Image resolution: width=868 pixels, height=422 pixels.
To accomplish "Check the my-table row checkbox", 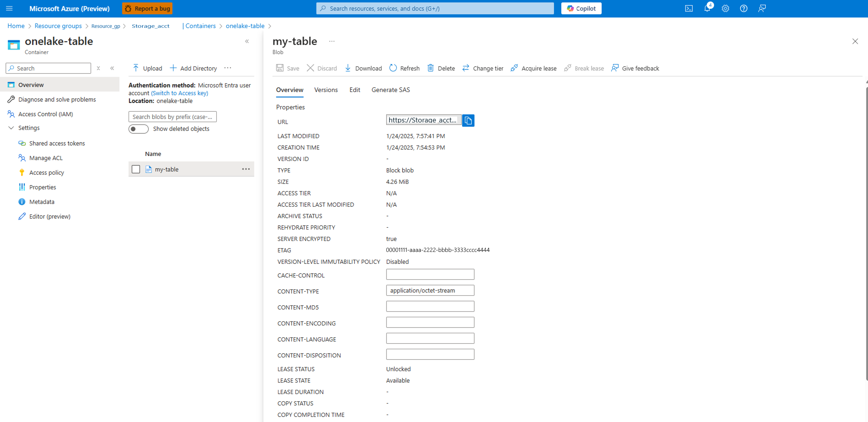I will pyautogui.click(x=136, y=169).
